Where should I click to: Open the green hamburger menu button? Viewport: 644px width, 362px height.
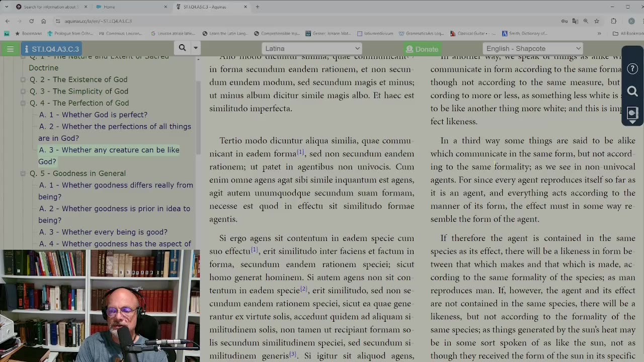[10, 49]
